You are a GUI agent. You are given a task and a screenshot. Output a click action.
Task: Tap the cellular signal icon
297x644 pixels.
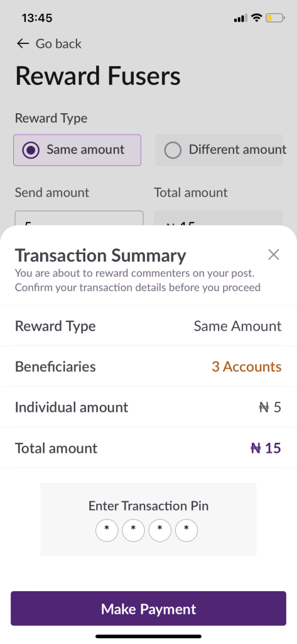click(x=240, y=18)
